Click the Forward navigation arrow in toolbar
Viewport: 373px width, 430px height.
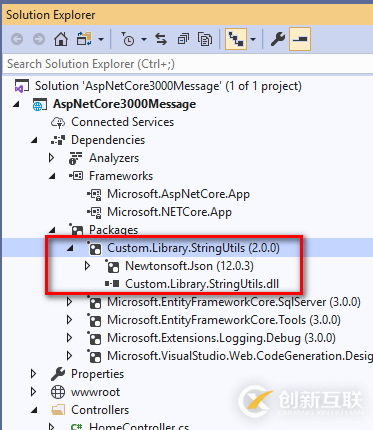pos(39,39)
